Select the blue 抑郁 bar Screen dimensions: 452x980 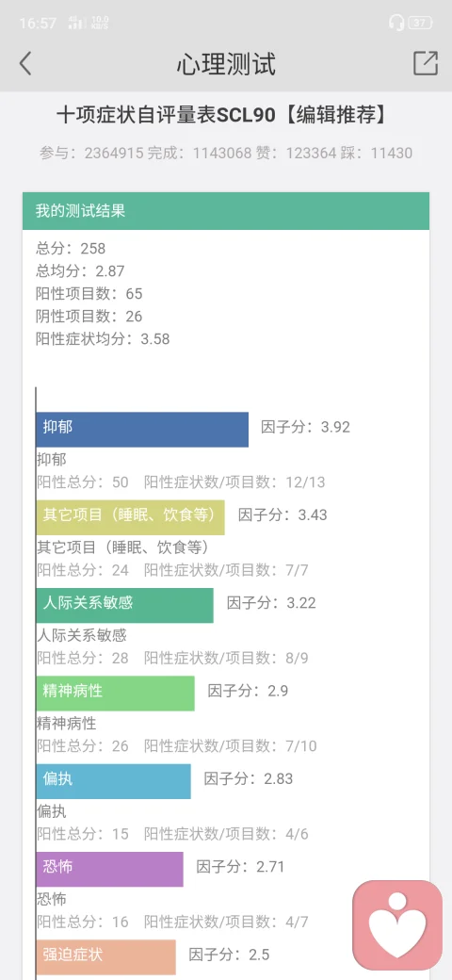click(142, 430)
